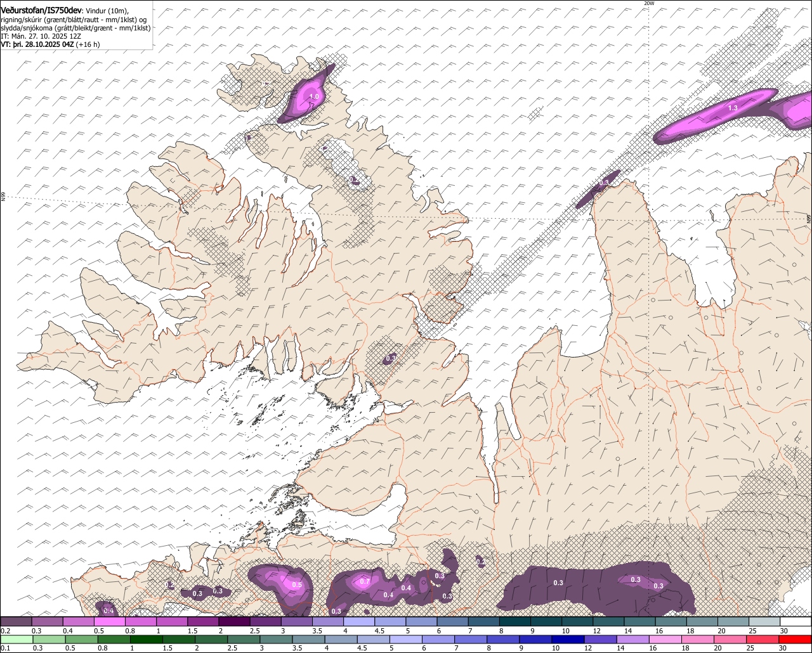Pick the dark teal 8 snow legend swatch
The width and height of the screenshot is (812, 653).
point(515,621)
